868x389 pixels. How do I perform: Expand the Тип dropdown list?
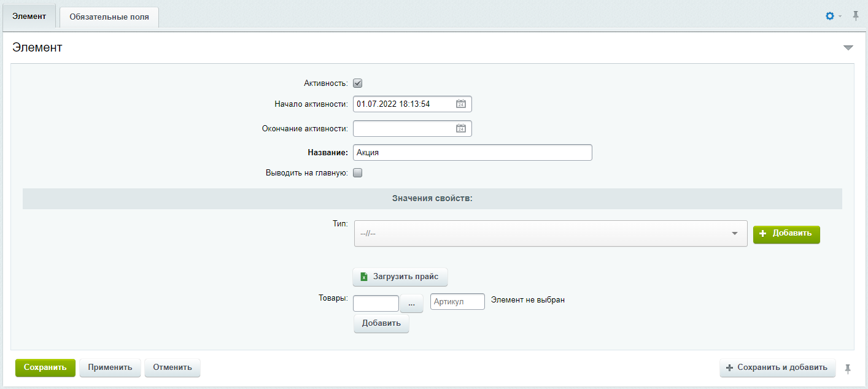click(x=550, y=234)
